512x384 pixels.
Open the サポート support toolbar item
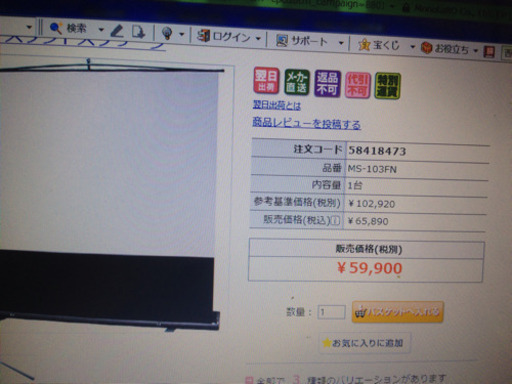click(302, 41)
